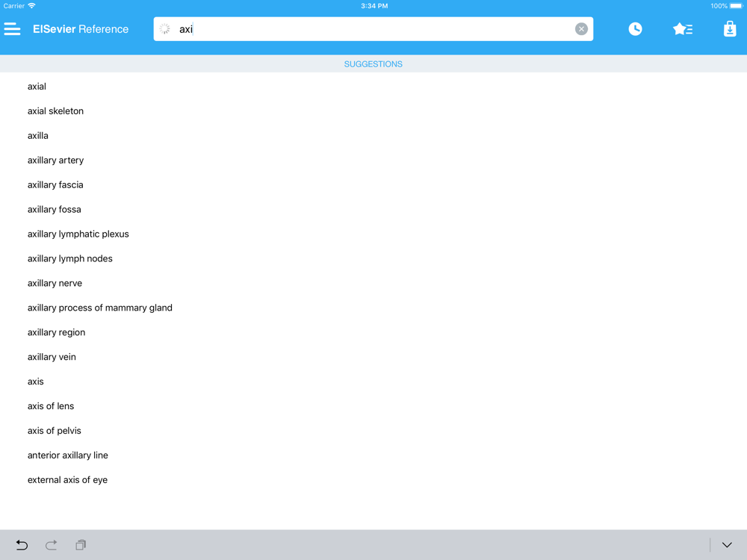Click into the search field containing 'axi'
747x560 pixels.
pos(373,29)
